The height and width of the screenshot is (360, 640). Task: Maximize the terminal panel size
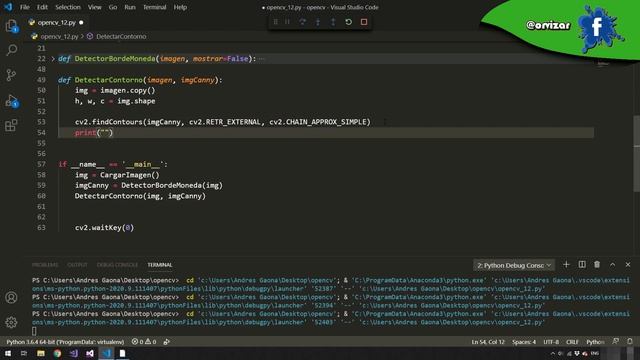[613, 264]
